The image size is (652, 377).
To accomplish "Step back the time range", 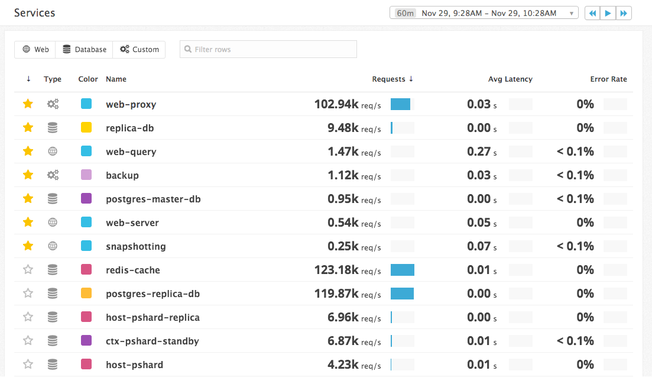I will click(x=593, y=13).
